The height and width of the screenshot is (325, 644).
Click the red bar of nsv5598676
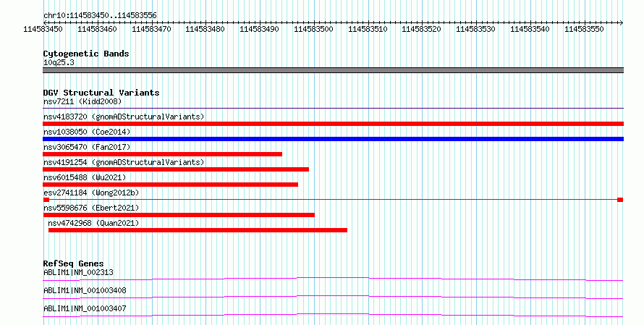tap(179, 215)
